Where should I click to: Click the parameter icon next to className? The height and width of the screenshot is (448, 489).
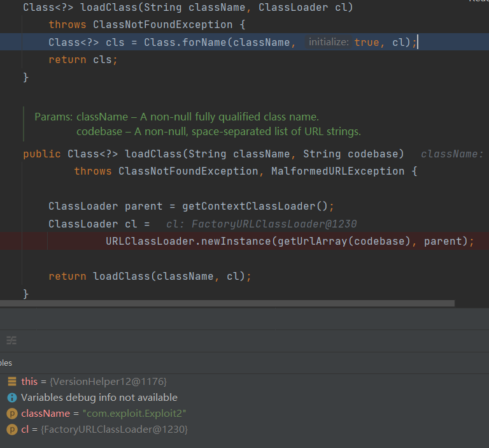[x=11, y=414]
